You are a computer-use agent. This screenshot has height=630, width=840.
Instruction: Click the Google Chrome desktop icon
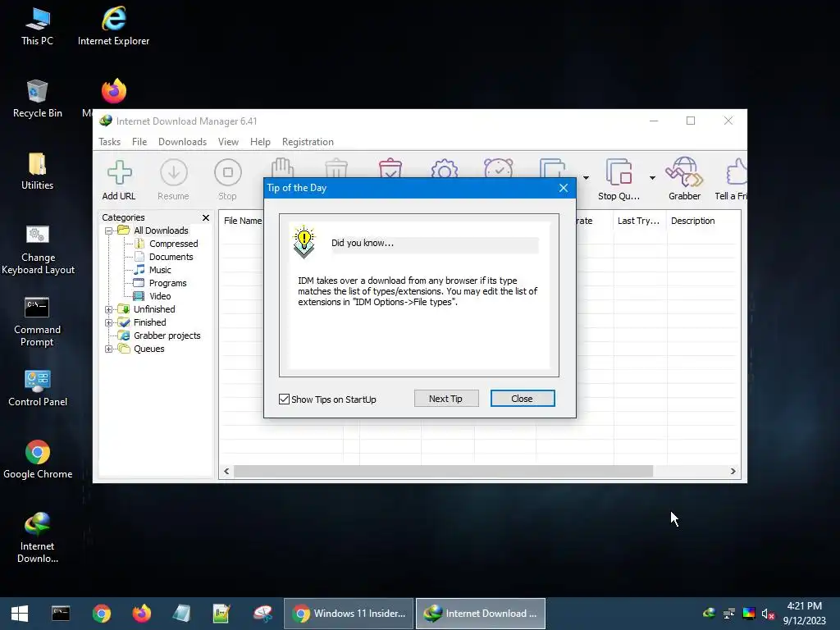pos(38,459)
